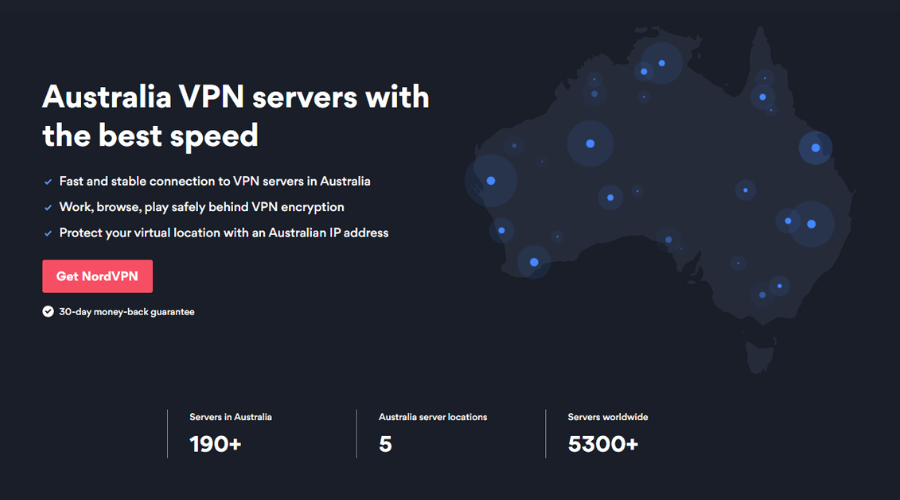The width and height of the screenshot is (900, 500).
Task: Click the '5' server locations value
Action: (x=385, y=444)
